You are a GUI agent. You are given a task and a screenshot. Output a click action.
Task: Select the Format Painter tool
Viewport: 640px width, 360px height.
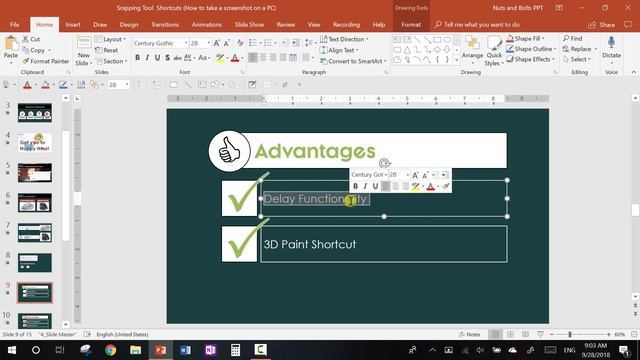45,61
